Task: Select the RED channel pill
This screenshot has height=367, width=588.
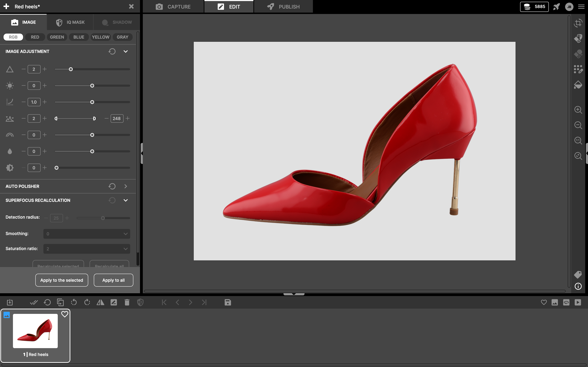Action: (x=35, y=37)
